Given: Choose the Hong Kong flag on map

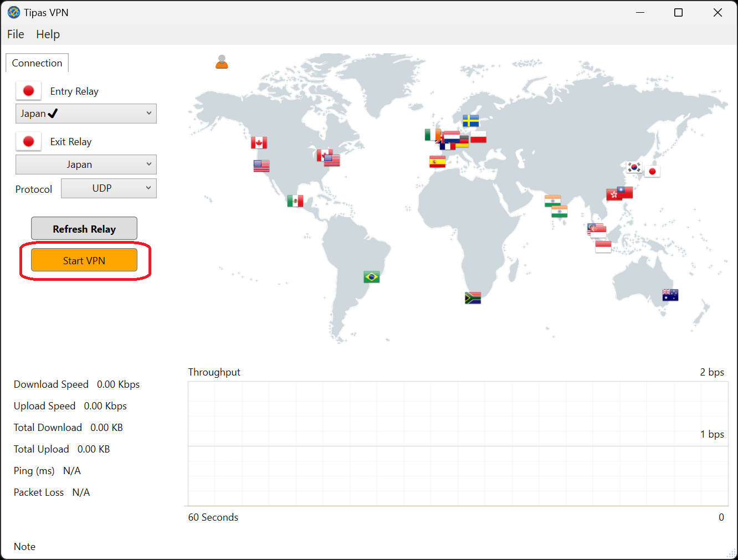Looking at the screenshot, I should pos(612,195).
